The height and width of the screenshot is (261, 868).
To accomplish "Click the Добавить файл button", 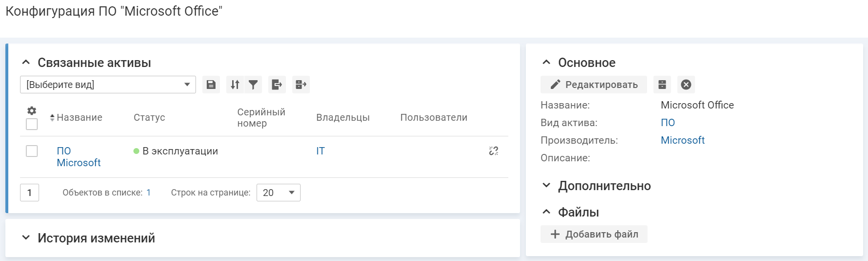I will (x=594, y=234).
